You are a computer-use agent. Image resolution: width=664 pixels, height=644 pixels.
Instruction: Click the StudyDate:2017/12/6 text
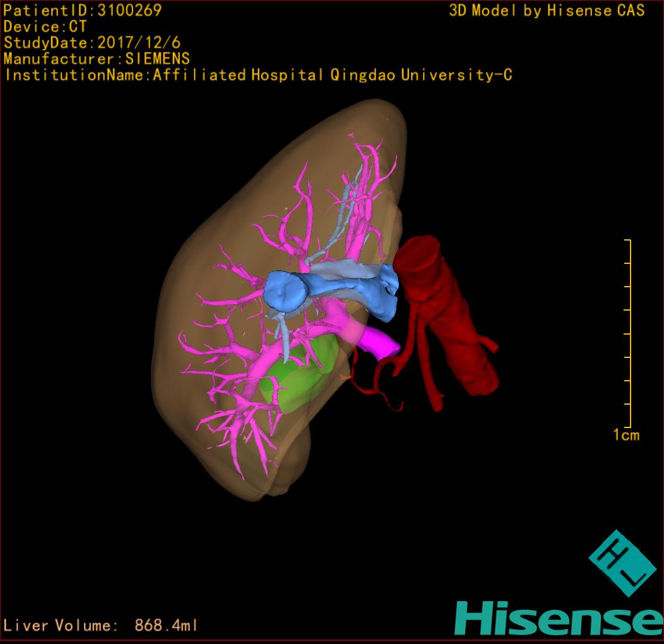pyautogui.click(x=92, y=43)
